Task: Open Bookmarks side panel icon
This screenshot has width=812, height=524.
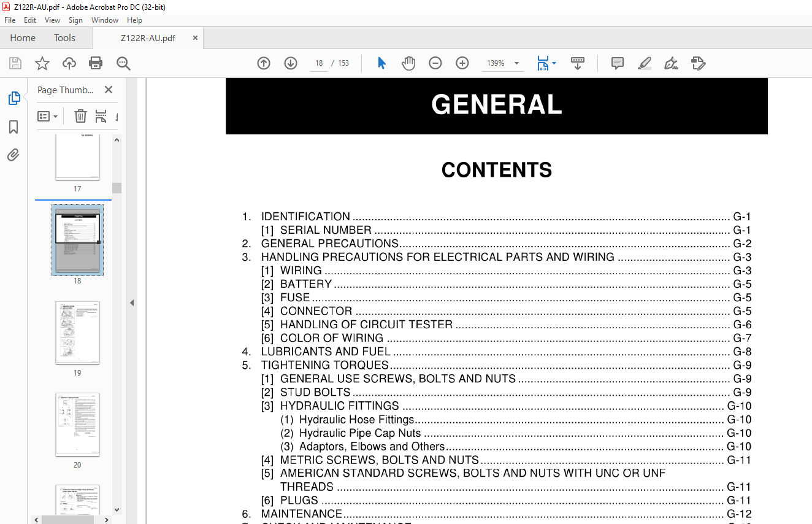Action: pyautogui.click(x=13, y=127)
